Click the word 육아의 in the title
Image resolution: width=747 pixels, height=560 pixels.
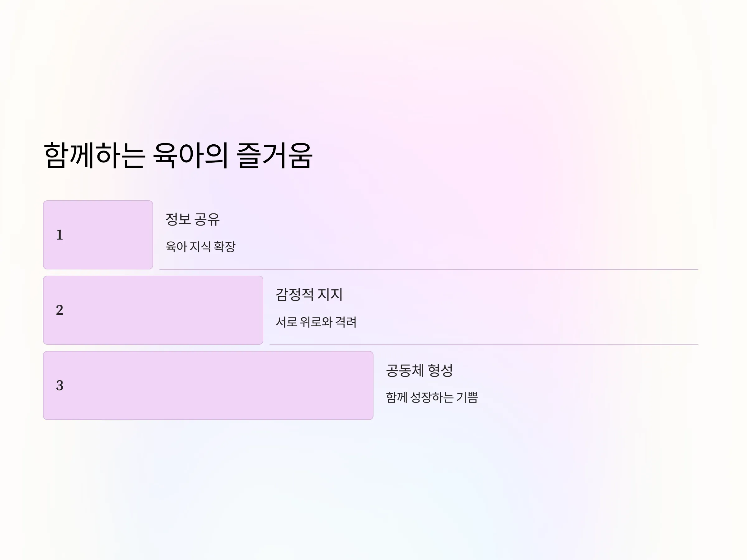point(191,156)
